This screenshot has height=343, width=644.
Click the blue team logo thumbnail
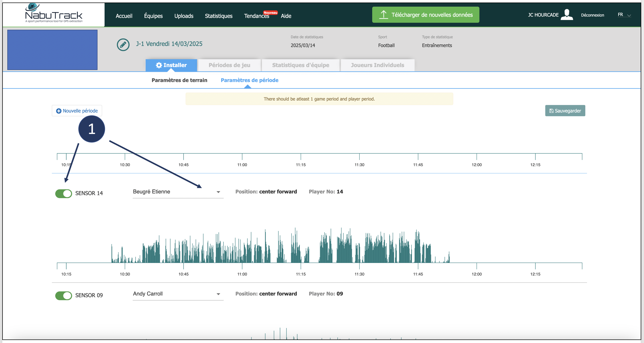tap(52, 50)
